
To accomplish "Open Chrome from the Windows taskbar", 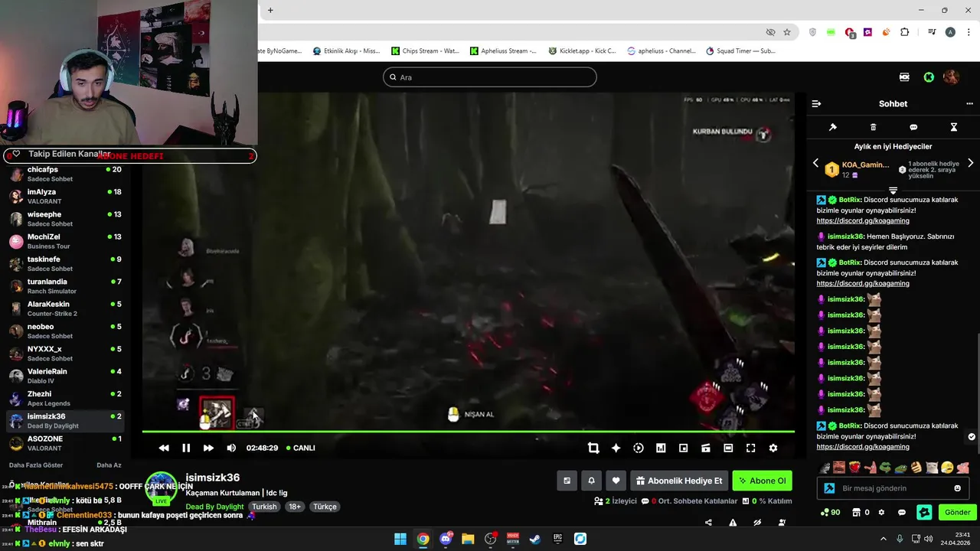I will click(x=423, y=539).
